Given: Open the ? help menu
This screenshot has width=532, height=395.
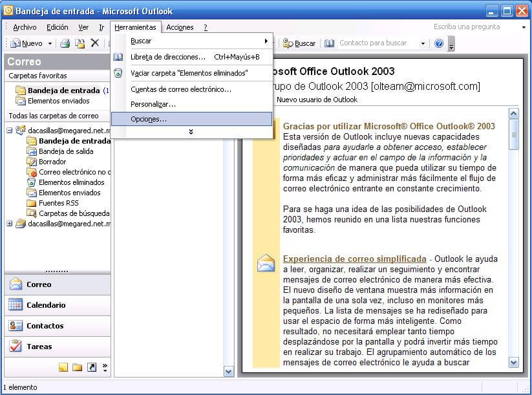Looking at the screenshot, I should click(x=206, y=27).
